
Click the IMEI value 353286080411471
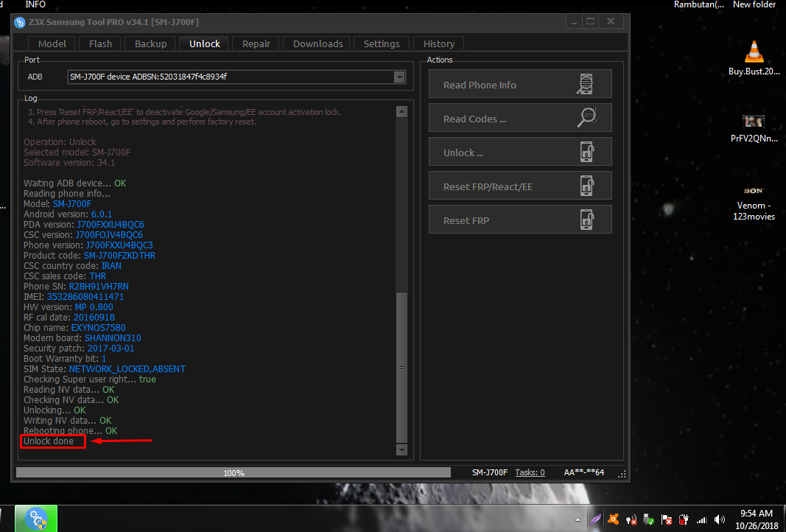point(85,297)
